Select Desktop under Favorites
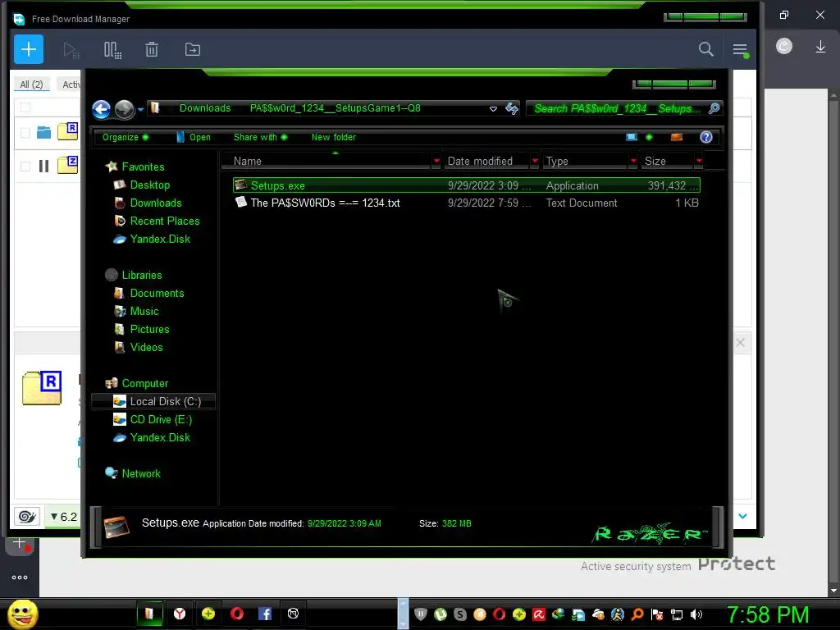The image size is (840, 630). [x=150, y=185]
